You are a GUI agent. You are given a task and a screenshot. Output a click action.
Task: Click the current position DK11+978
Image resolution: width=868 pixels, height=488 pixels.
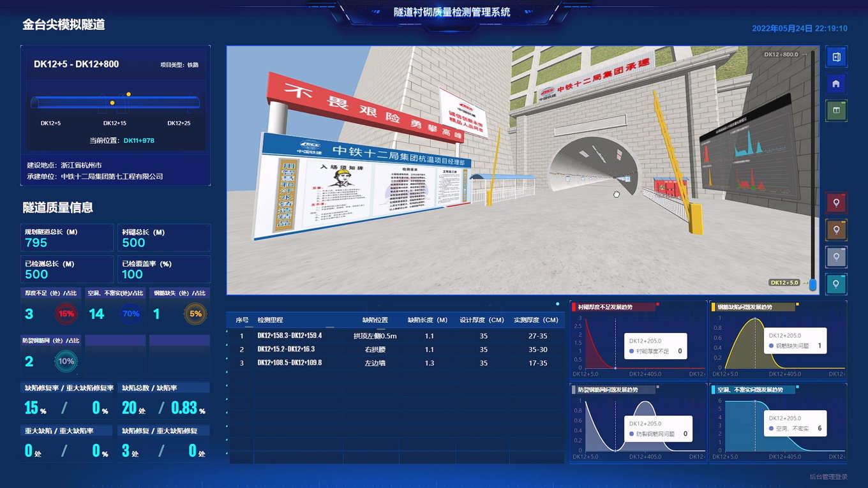[x=139, y=140]
